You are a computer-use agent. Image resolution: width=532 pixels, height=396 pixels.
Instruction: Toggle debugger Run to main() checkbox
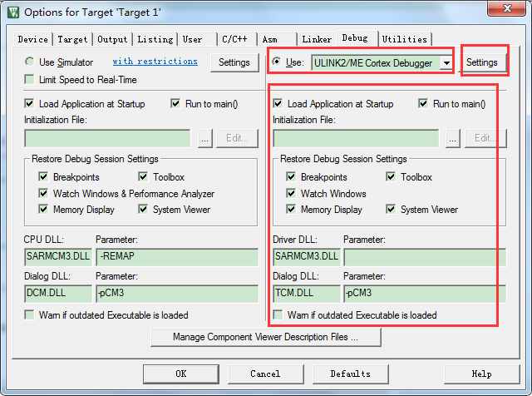[423, 103]
